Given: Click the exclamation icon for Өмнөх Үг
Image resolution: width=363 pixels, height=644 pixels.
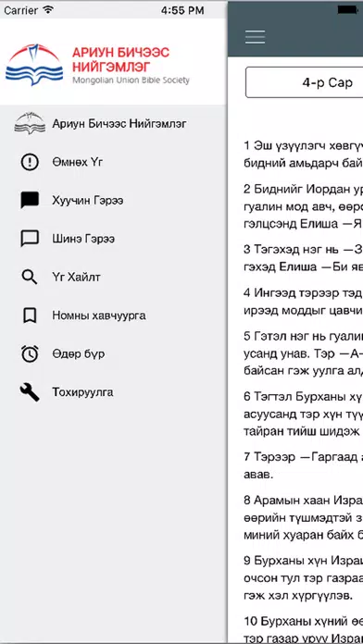Looking at the screenshot, I should pos(30,162).
